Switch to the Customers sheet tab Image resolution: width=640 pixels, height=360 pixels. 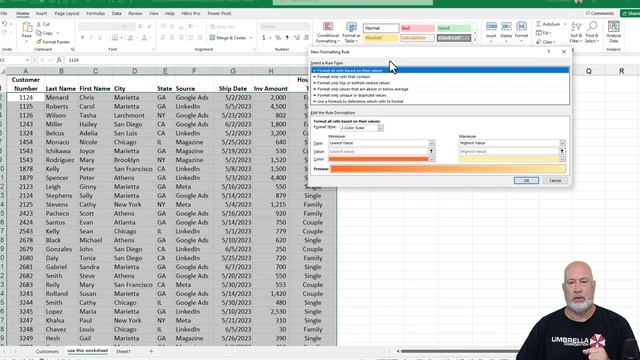47,351
